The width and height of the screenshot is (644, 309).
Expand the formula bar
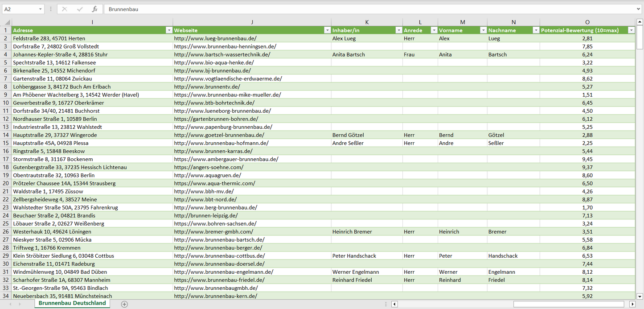(x=639, y=9)
